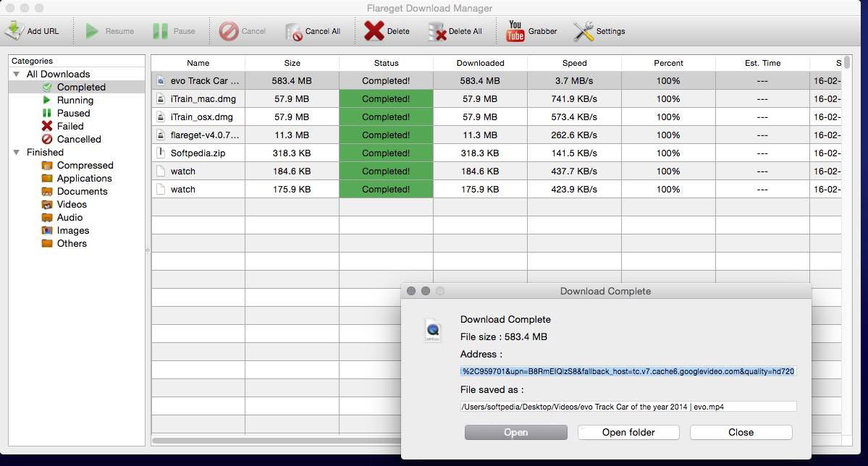Open Settings via the tools icon

pyautogui.click(x=583, y=31)
